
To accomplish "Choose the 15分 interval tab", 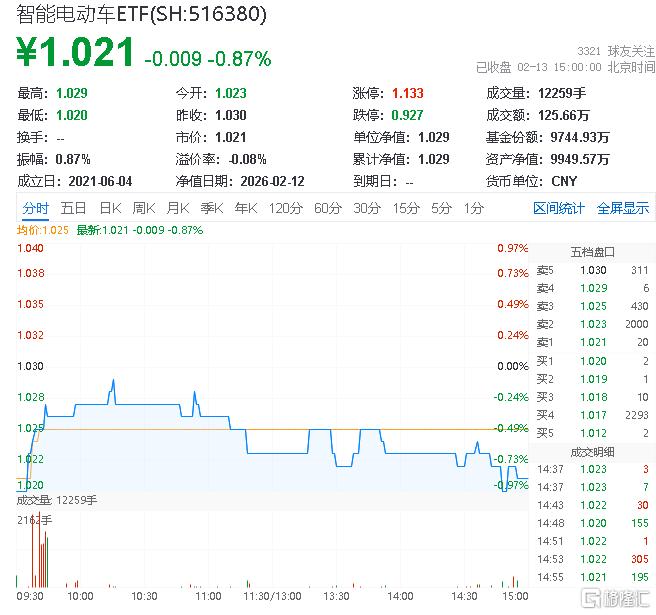I will click(x=406, y=208).
